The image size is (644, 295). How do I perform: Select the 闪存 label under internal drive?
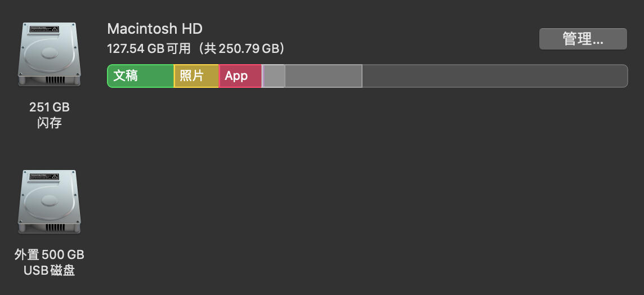50,123
